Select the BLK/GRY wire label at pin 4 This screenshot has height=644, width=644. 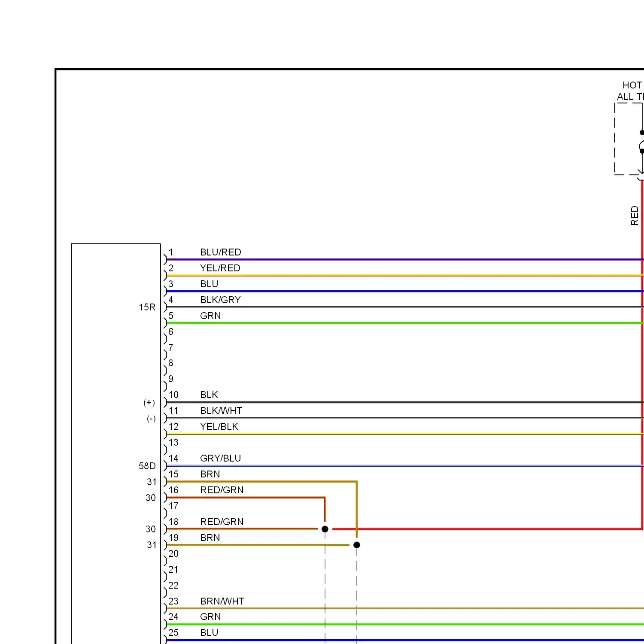coord(221,300)
